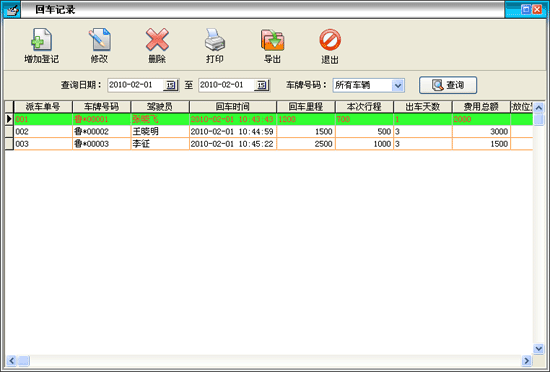Click return time 2010-02-01 10:45:22
The height and width of the screenshot is (372, 550).
tap(233, 144)
